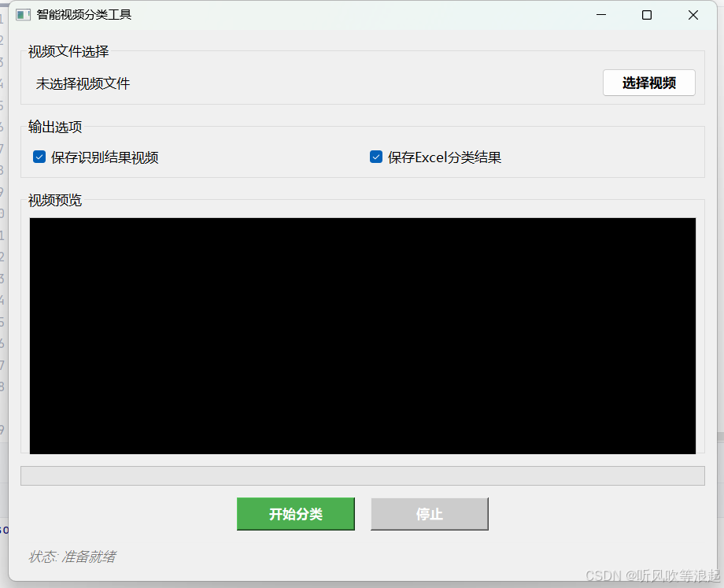The height and width of the screenshot is (588, 724).
Task: Click the app icon in the title bar
Action: click(23, 15)
